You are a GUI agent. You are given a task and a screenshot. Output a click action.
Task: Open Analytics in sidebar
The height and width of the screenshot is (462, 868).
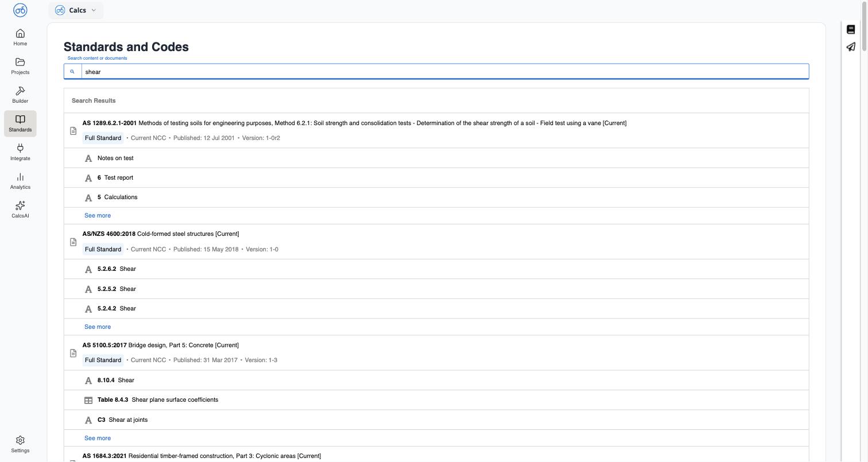point(20,181)
